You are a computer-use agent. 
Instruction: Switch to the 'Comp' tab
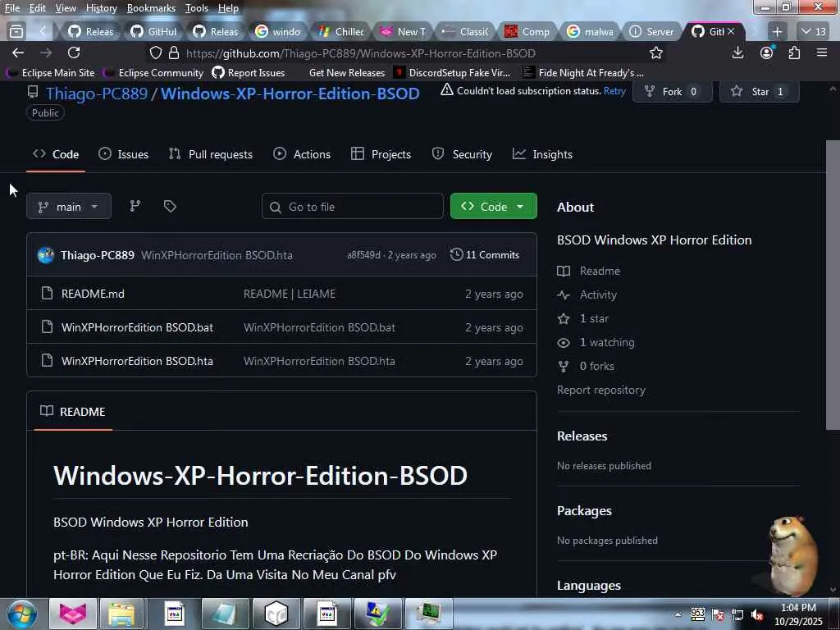pyautogui.click(x=527, y=32)
